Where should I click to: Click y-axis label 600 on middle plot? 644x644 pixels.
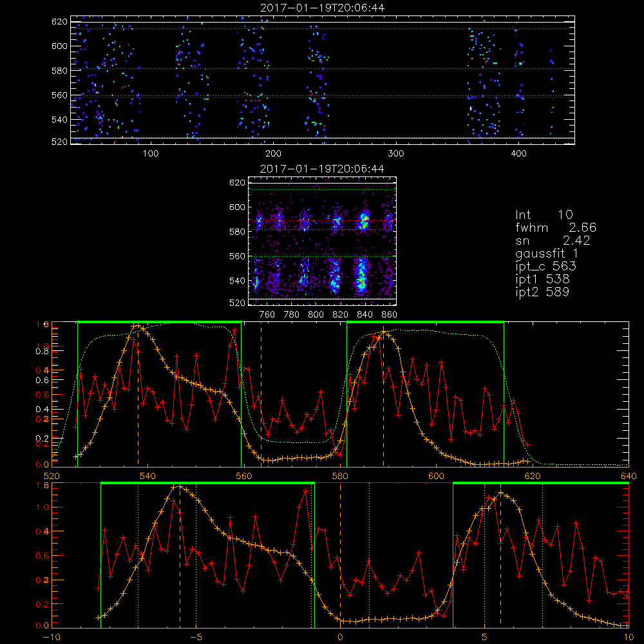[x=237, y=207]
